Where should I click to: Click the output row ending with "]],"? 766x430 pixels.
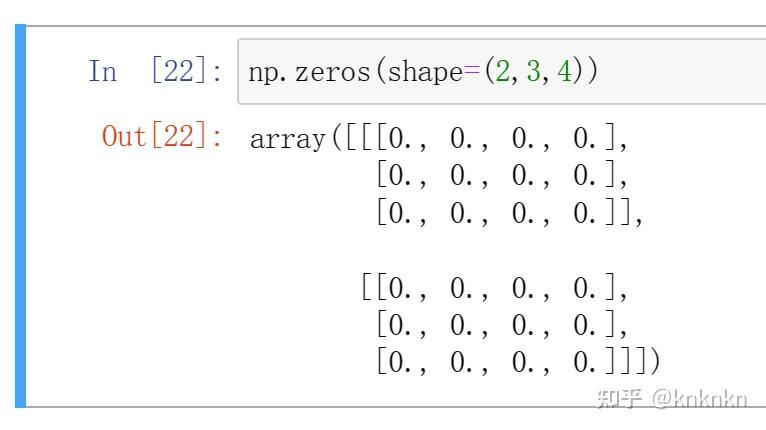510,213
